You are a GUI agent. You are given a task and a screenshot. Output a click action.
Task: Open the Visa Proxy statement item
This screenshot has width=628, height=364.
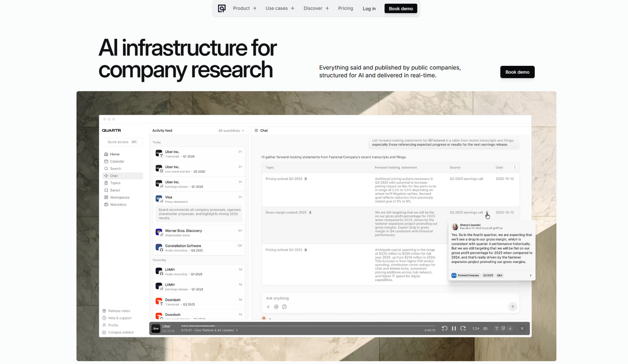pos(199,199)
